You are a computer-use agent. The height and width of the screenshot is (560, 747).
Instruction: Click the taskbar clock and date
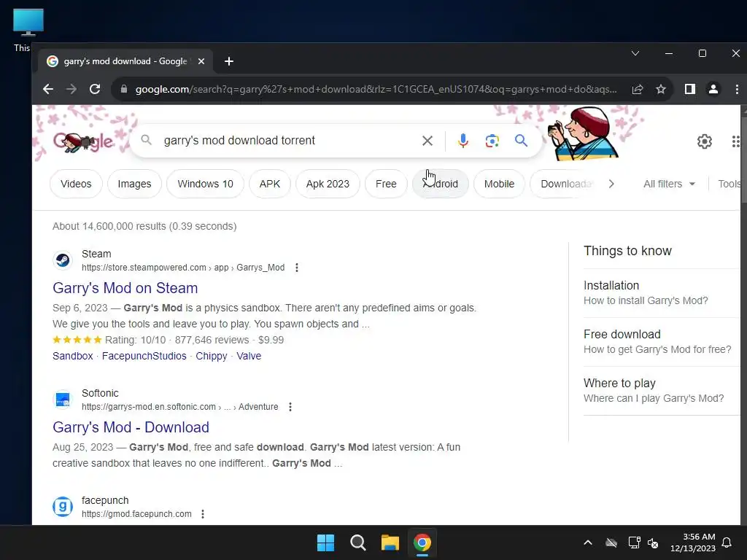point(694,542)
